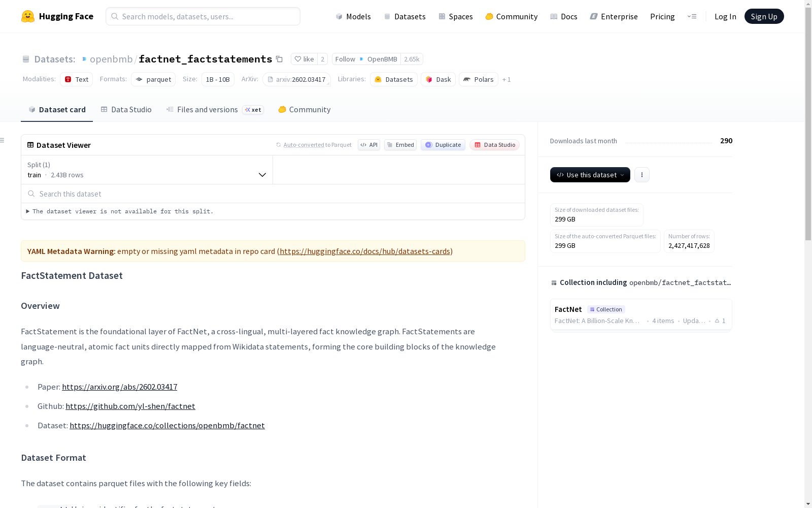The width and height of the screenshot is (812, 508).
Task: Click the Hugging Face logo icon
Action: [x=28, y=16]
